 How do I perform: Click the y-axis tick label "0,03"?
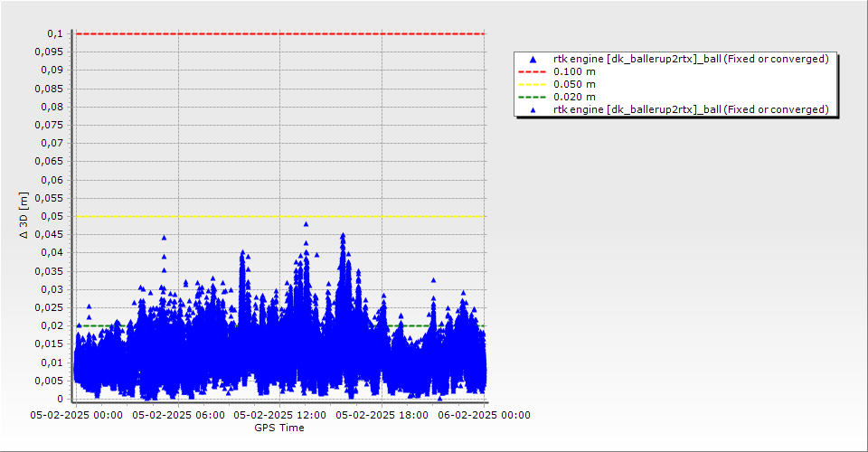[x=52, y=289]
